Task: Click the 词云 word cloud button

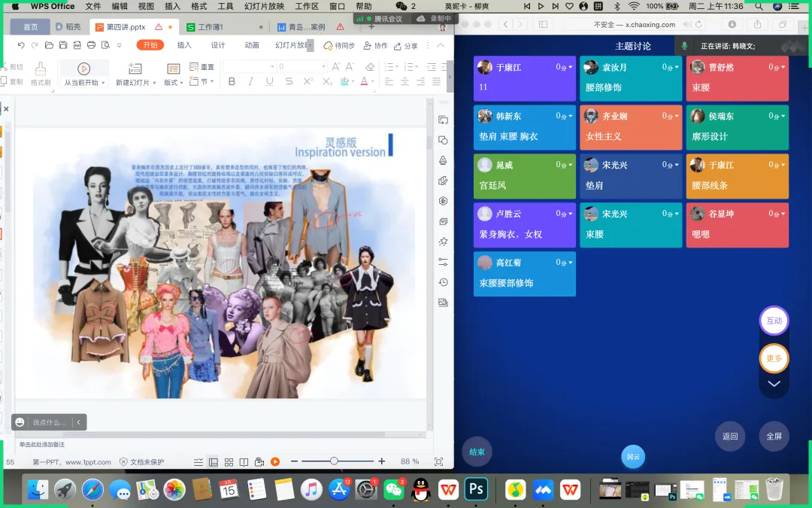Action: tap(633, 457)
